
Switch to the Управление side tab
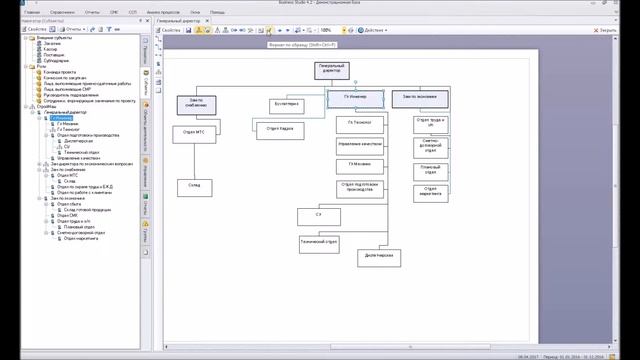point(146,172)
